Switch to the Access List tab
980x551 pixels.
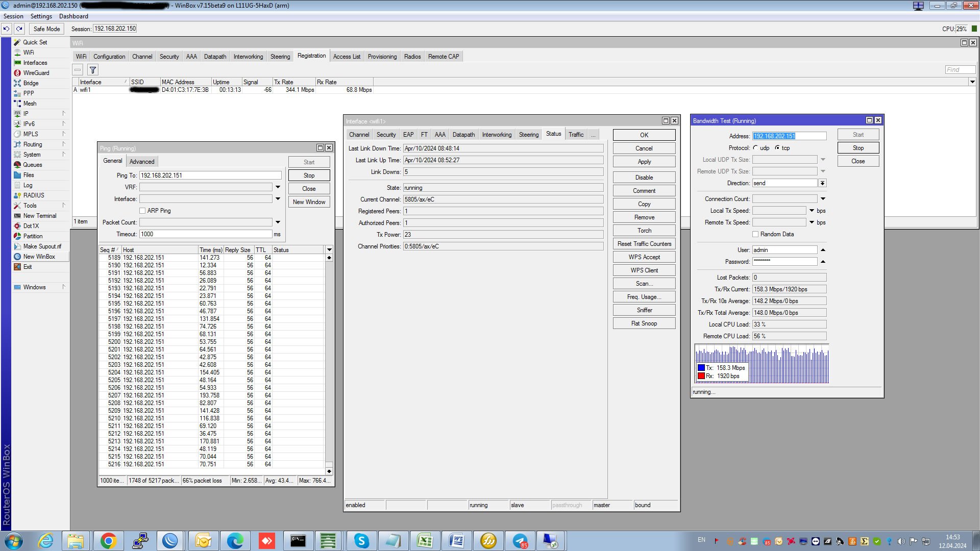[347, 57]
